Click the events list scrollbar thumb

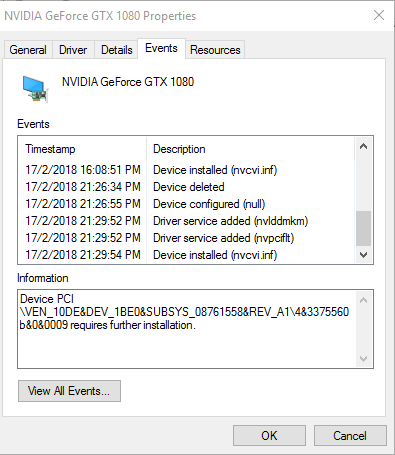click(364, 228)
